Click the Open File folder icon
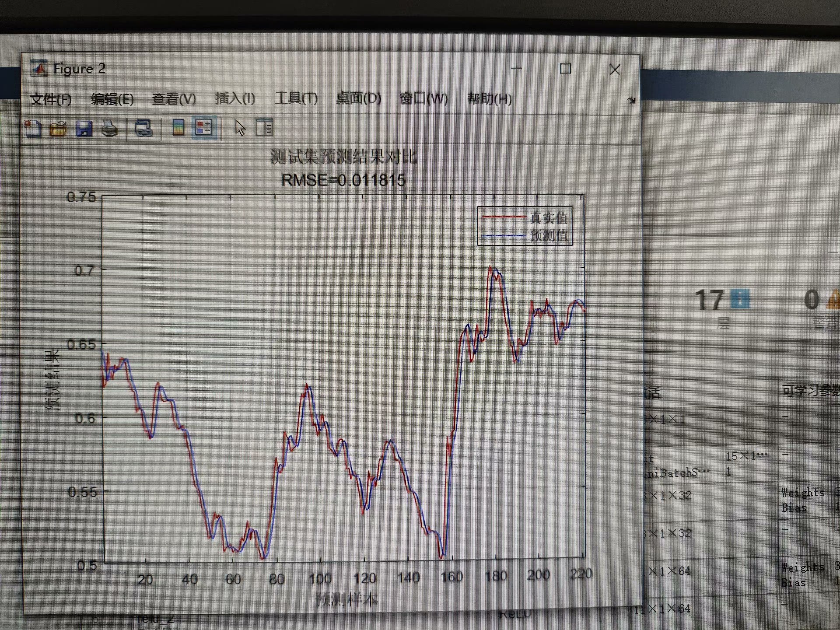 (x=58, y=129)
